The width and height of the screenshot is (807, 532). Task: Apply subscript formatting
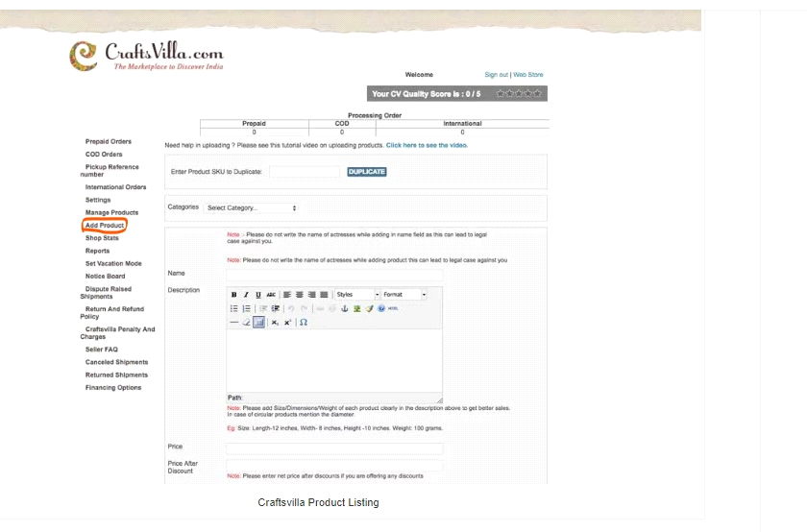pos(276,322)
